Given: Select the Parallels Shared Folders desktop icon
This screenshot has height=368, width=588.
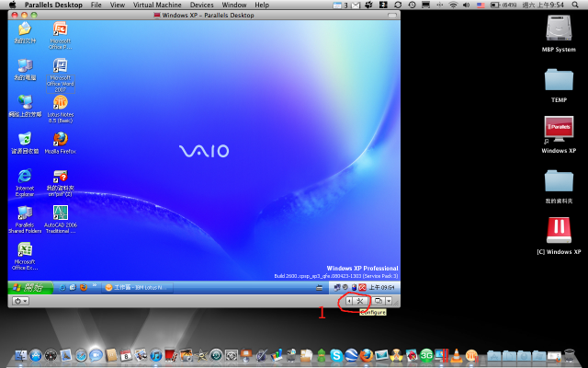Looking at the screenshot, I should pos(25,219).
